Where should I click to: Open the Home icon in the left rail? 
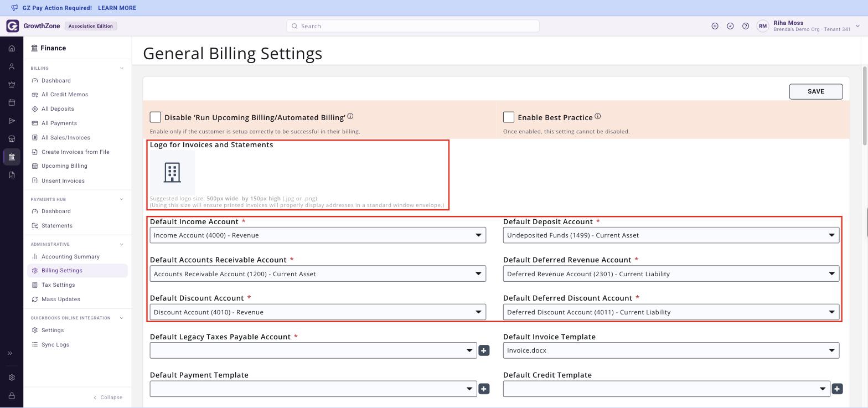click(12, 48)
